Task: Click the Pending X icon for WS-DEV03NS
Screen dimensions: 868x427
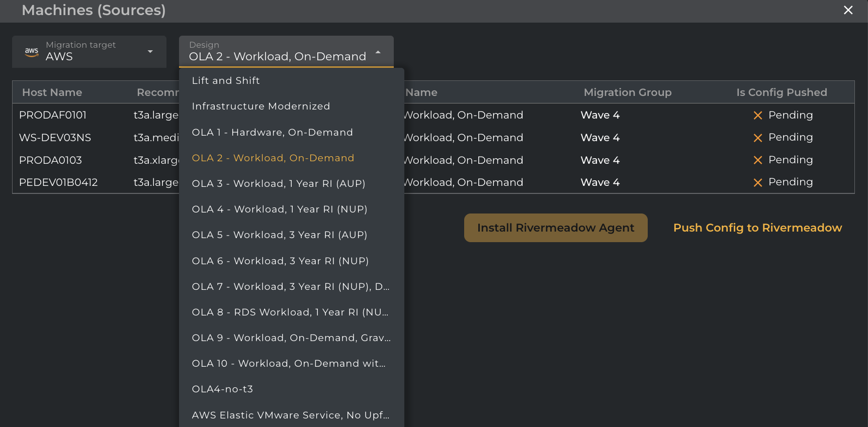Action: [x=758, y=138]
